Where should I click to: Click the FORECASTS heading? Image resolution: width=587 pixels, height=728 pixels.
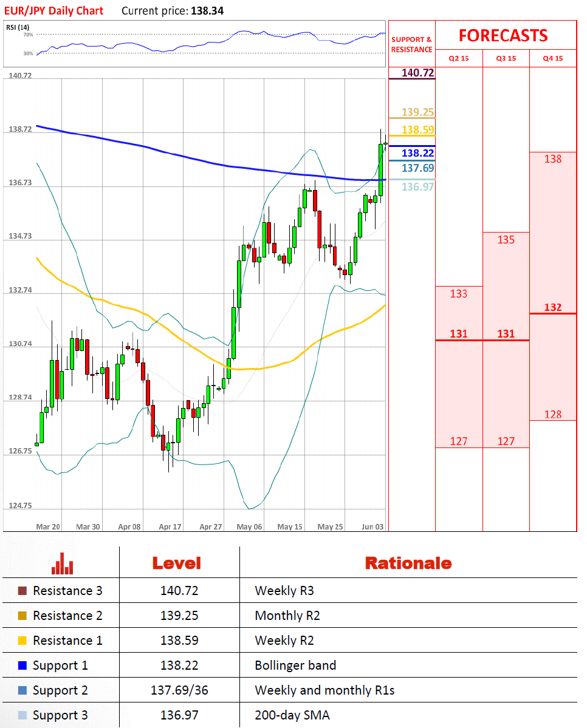click(x=503, y=36)
